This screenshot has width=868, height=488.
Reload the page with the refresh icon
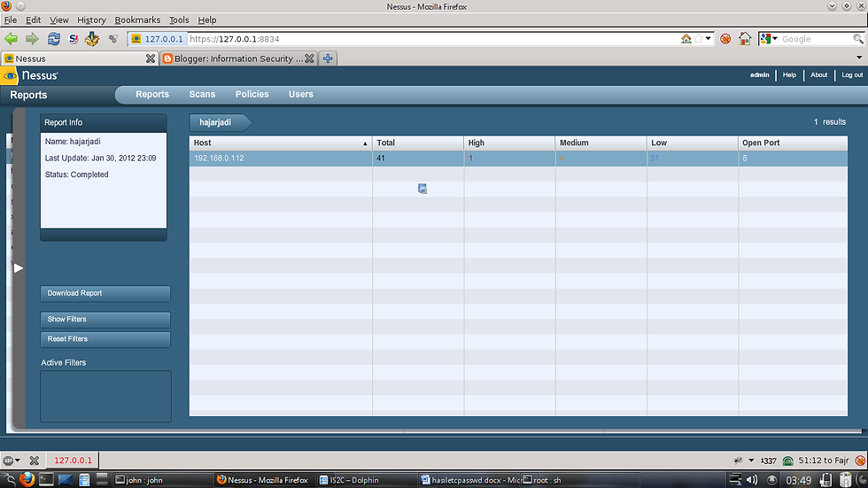click(54, 39)
